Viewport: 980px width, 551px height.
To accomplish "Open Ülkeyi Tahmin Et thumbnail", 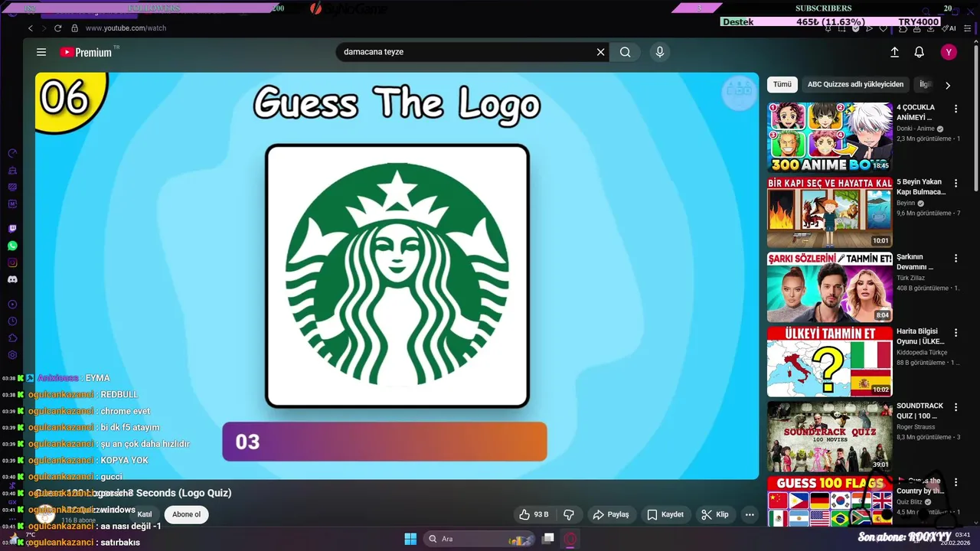I will point(830,361).
